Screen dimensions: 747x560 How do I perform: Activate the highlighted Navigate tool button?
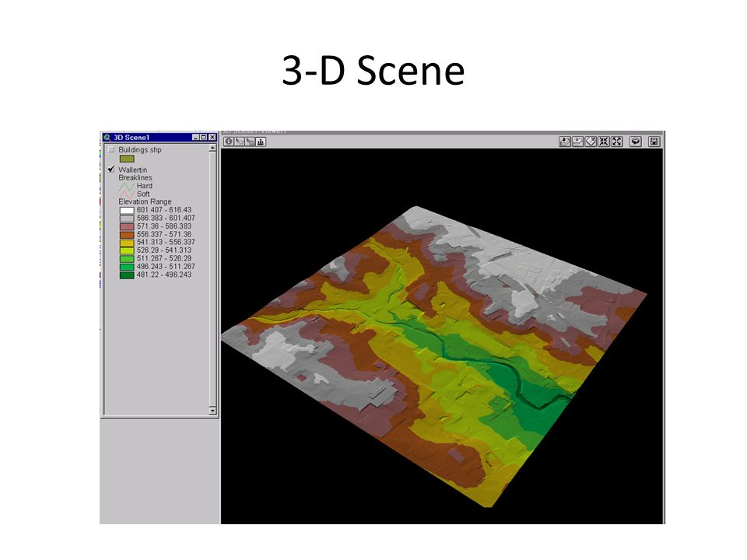point(261,142)
